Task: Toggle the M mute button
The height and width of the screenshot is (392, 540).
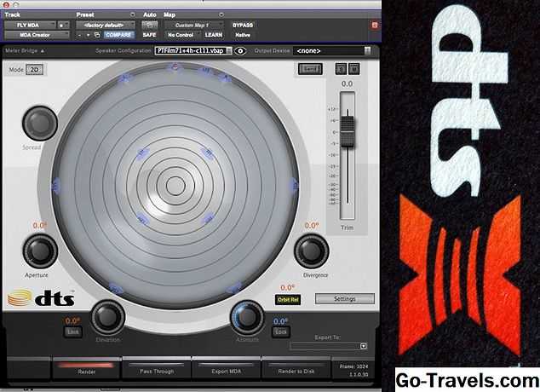Action: pos(353,69)
